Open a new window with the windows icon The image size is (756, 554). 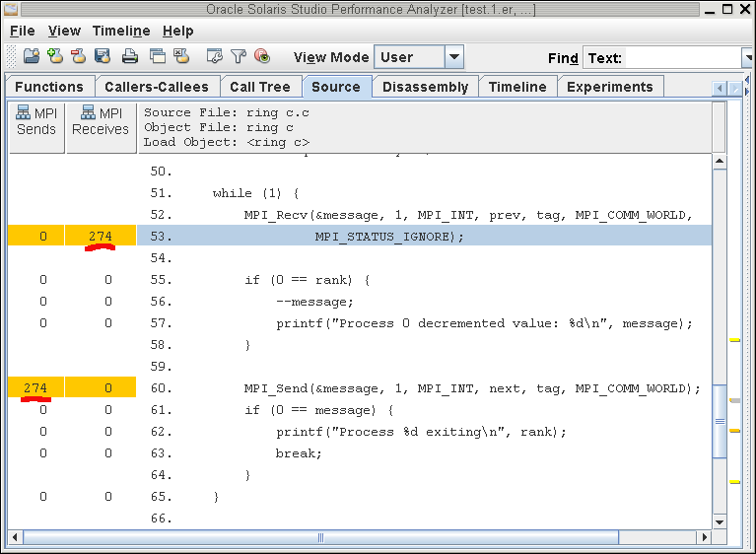157,56
